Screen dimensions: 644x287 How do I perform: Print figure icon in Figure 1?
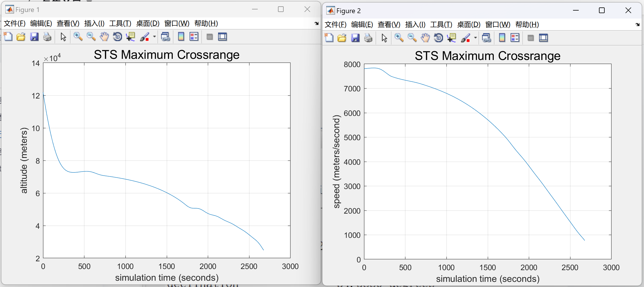(47, 37)
